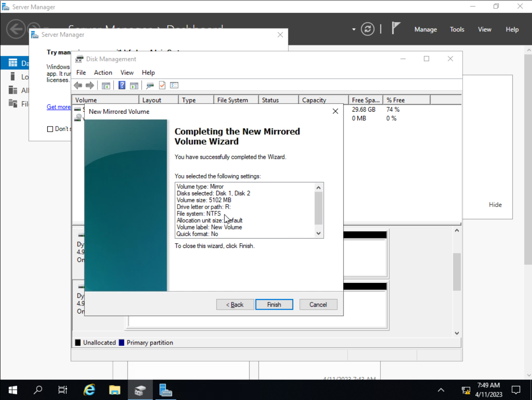
Task: Open File Explorer from the taskbar
Action: click(115, 390)
